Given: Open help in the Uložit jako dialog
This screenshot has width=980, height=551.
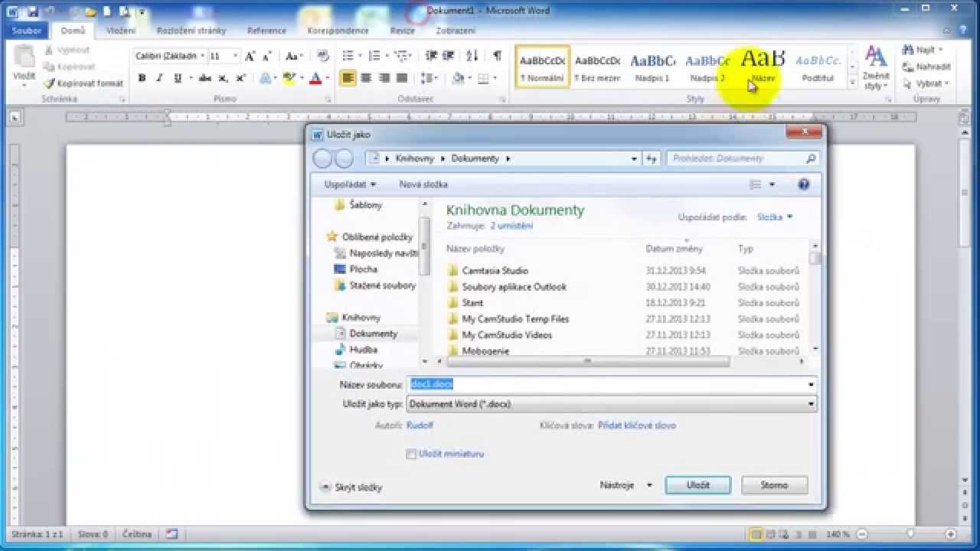Looking at the screenshot, I should (x=803, y=184).
